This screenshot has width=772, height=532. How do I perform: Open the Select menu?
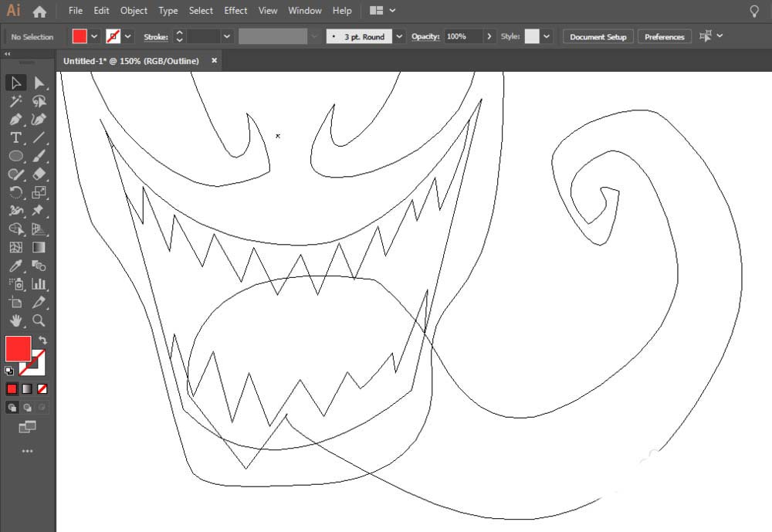[201, 10]
